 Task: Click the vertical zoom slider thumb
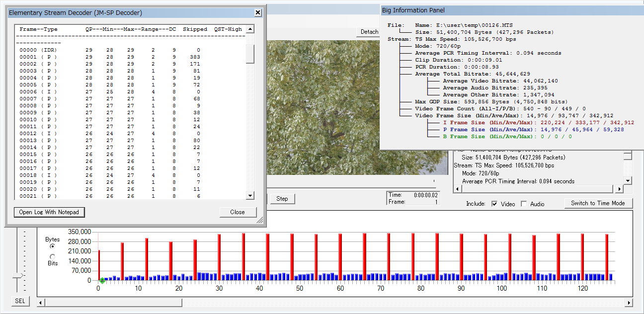click(18, 275)
